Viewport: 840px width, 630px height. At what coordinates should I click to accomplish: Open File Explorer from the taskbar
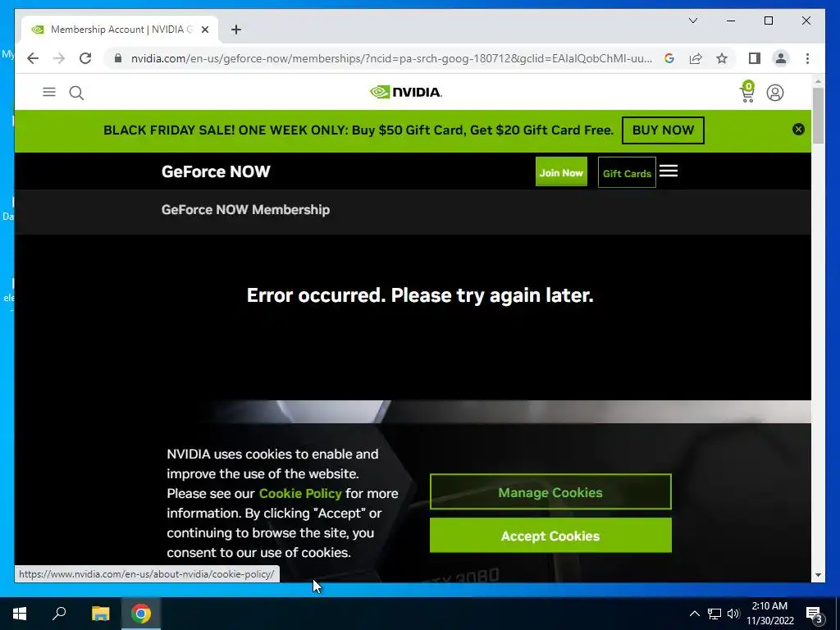click(x=100, y=614)
